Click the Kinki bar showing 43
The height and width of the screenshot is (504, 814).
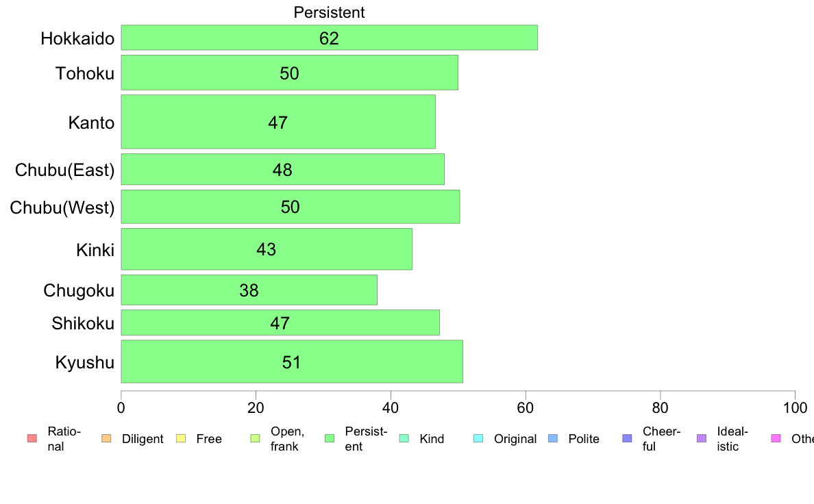pyautogui.click(x=267, y=249)
